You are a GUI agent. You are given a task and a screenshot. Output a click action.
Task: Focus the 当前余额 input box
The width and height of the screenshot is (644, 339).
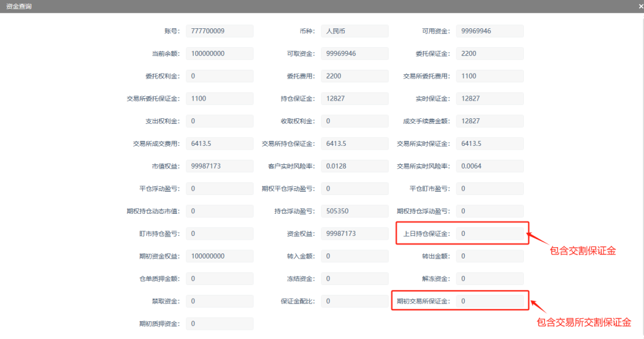pyautogui.click(x=219, y=53)
